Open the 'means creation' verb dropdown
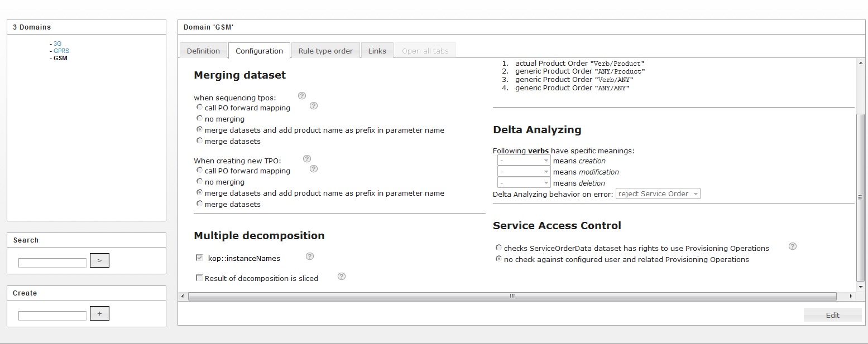Image resolution: width=868 pixels, height=344 pixels. 524,161
